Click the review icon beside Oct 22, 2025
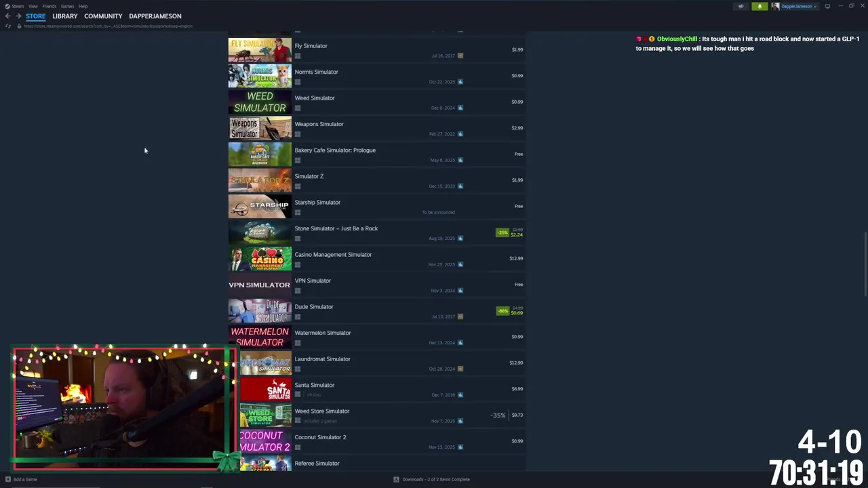Viewport: 868px width, 488px height. tap(460, 82)
